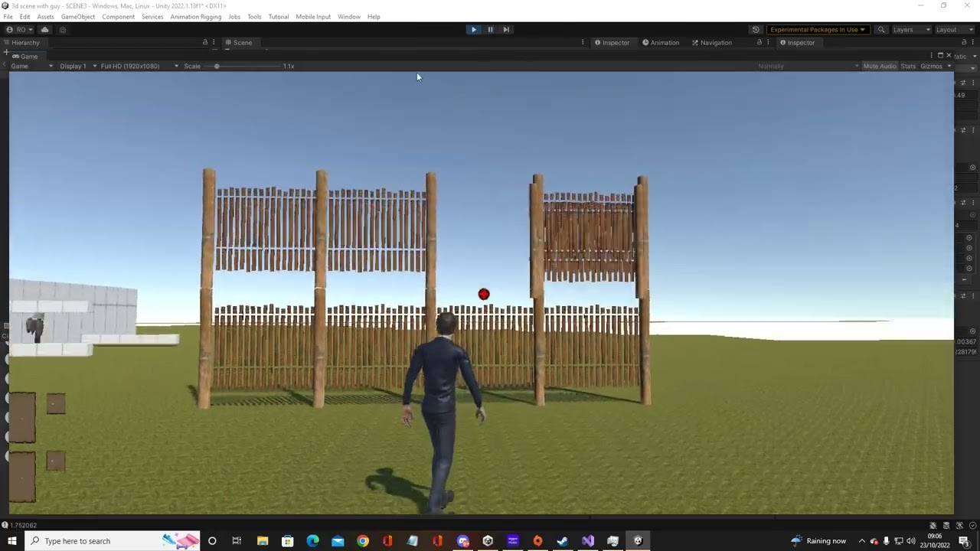Open the Display 1 dropdown

tap(78, 67)
